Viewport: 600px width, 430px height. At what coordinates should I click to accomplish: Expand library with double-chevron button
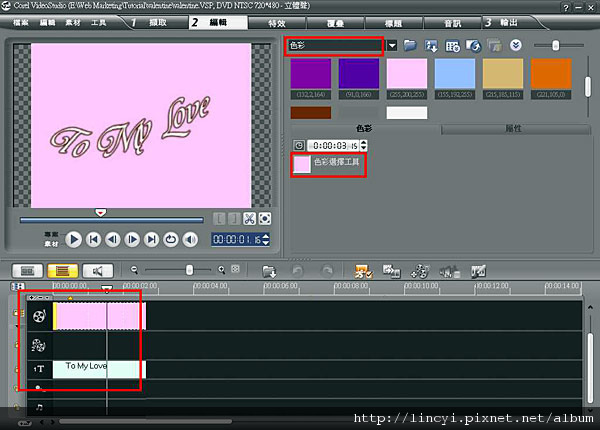coord(516,46)
